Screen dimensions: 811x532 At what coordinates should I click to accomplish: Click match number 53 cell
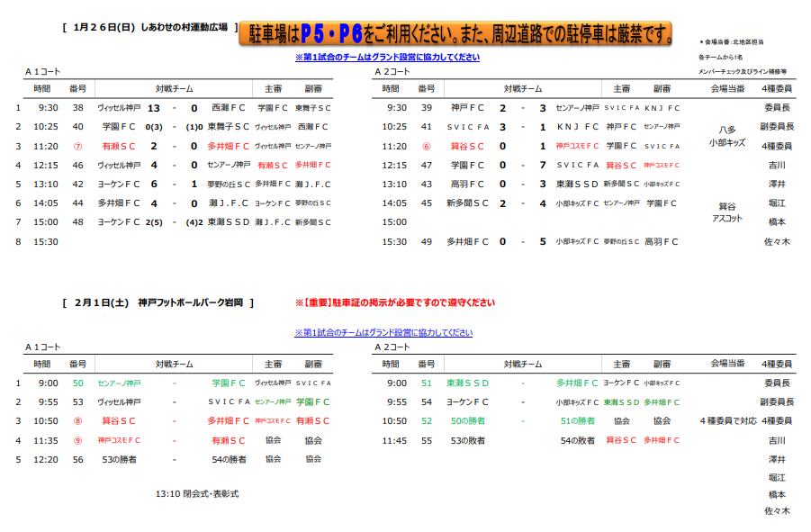tap(77, 401)
